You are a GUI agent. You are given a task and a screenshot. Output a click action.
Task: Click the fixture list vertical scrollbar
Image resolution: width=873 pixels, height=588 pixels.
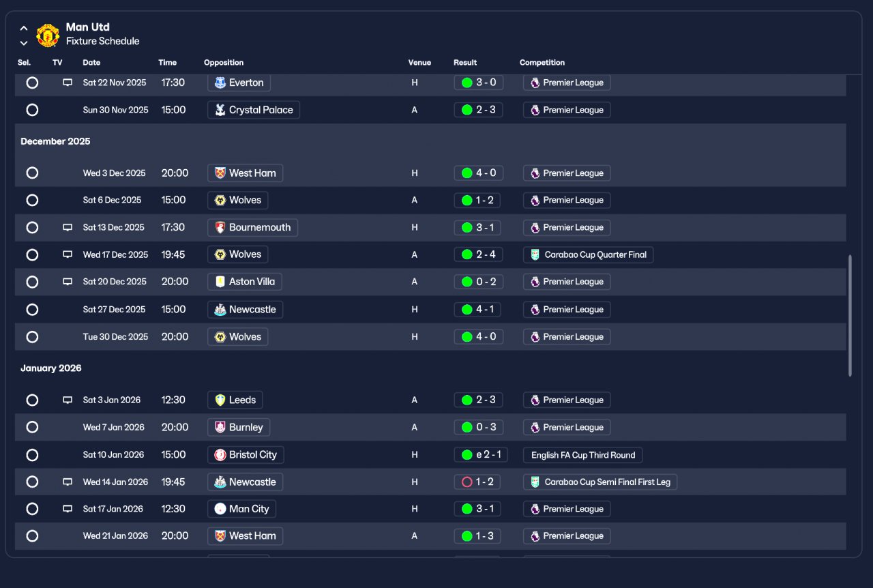[x=850, y=316]
